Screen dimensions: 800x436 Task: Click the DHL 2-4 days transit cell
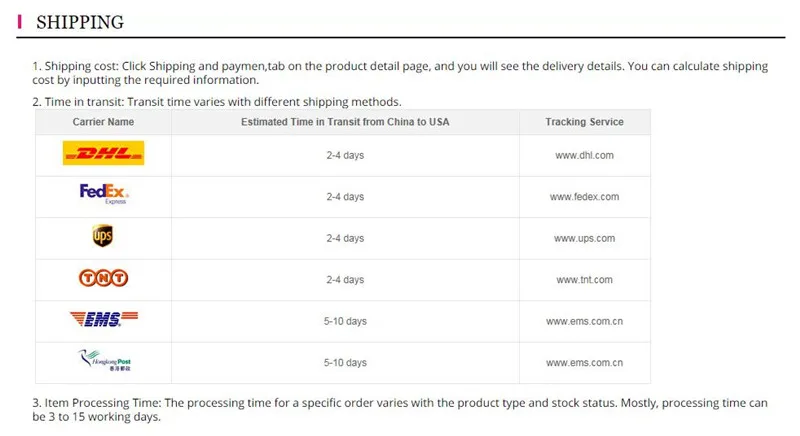coord(345,156)
